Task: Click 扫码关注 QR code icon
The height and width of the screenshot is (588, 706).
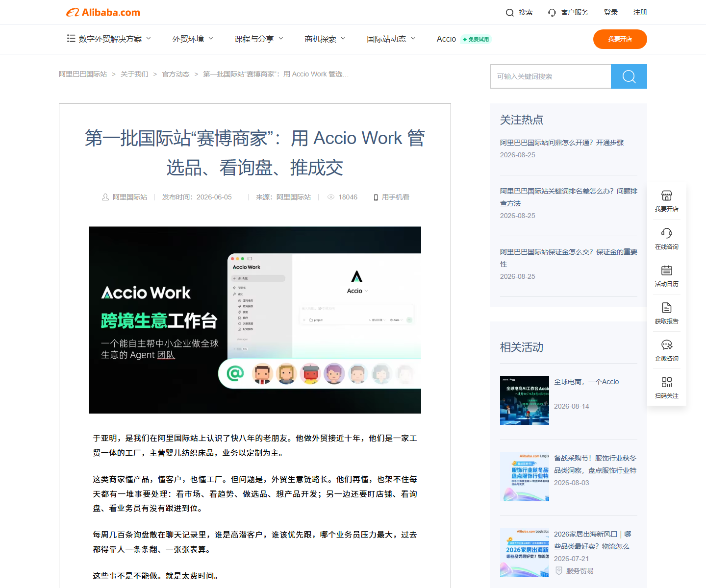Action: [x=667, y=382]
